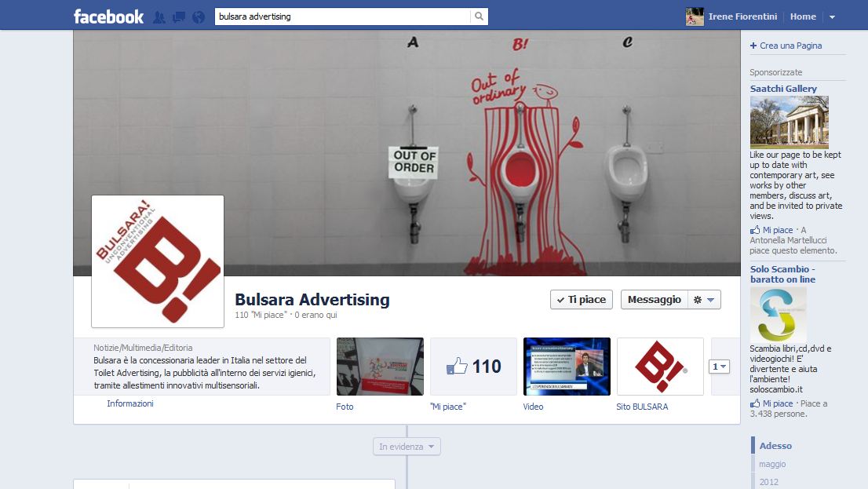Image resolution: width=868 pixels, height=489 pixels.
Task: Click the facebook logo to go home
Action: click(x=108, y=16)
